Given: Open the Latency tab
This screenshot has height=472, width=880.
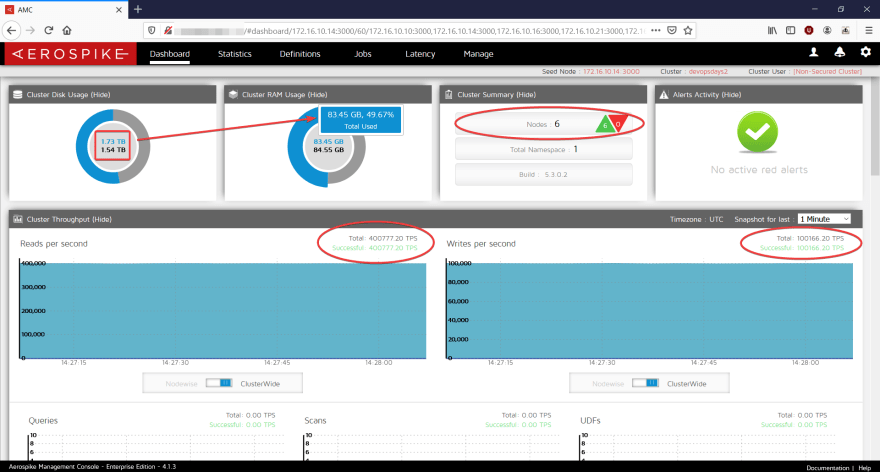Looking at the screenshot, I should pos(420,54).
